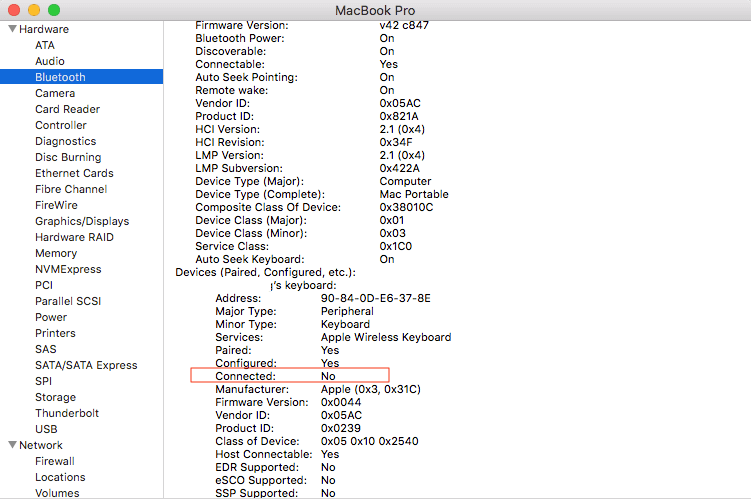Open Diagnostics in the sidebar
The width and height of the screenshot is (751, 499).
pyautogui.click(x=66, y=141)
